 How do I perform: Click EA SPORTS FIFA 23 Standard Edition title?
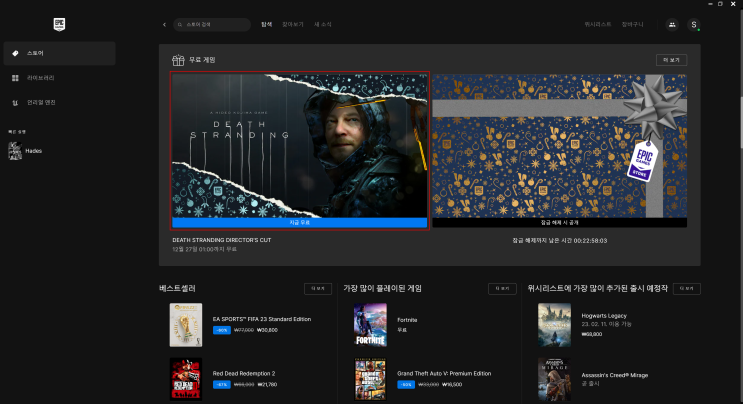click(262, 319)
